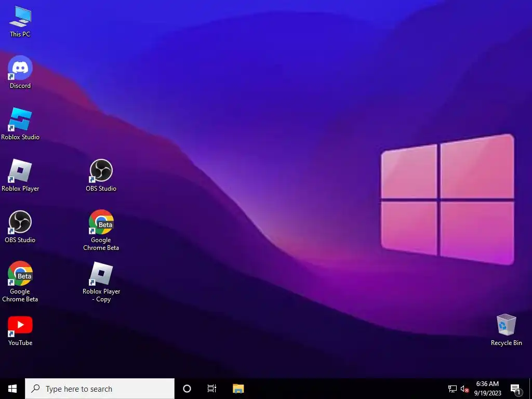The height and width of the screenshot is (399, 532).
Task: Select the Roblox Player shortcut in left column
Action: 20,176
